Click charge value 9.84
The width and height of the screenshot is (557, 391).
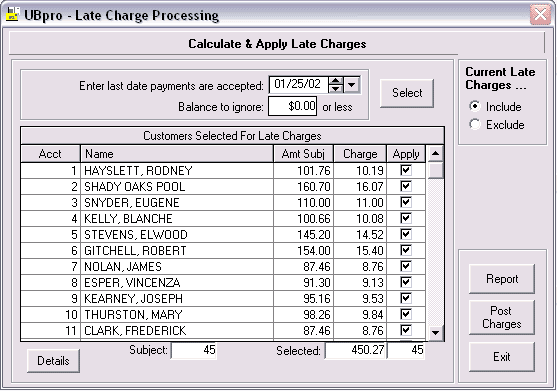[x=360, y=314]
